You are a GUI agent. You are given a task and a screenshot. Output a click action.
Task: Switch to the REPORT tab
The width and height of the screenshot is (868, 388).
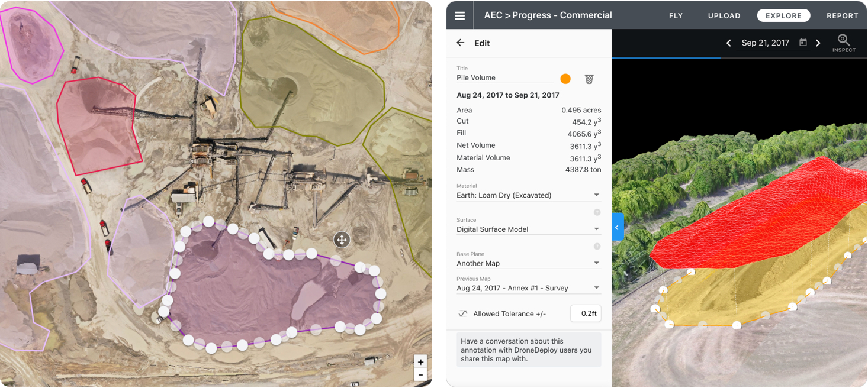point(842,15)
